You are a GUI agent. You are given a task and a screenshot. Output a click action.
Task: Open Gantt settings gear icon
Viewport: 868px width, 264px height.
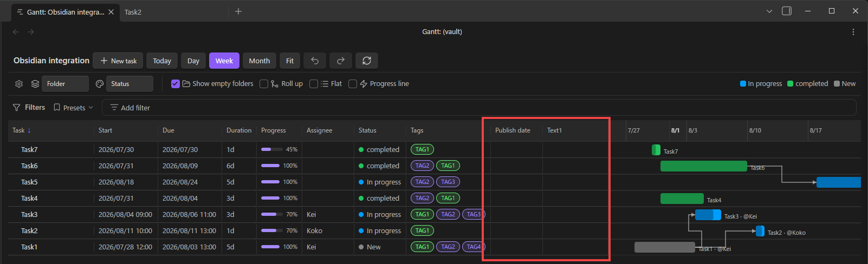pos(19,84)
